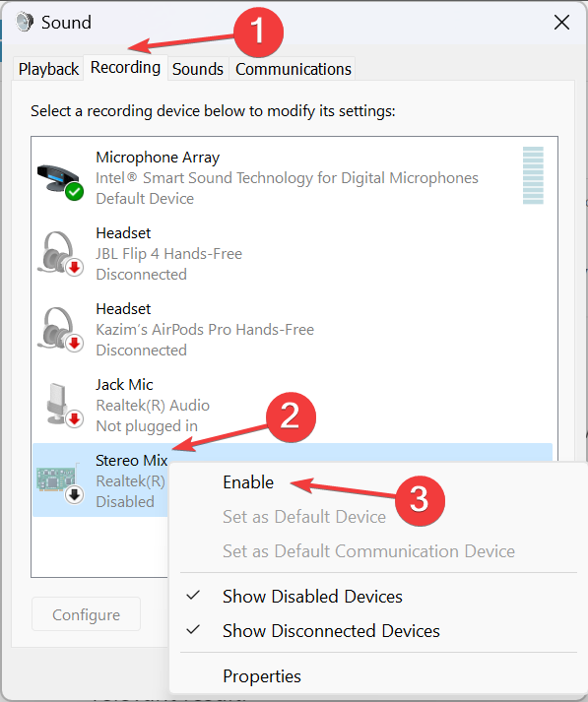Toggle Show Disabled Devices option
Image resolution: width=588 pixels, height=702 pixels.
pos(312,597)
